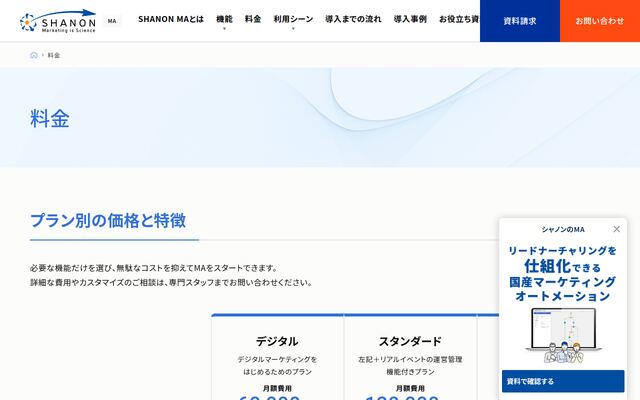Click the home icon in breadcrumb
This screenshot has height=400, width=640.
[x=34, y=55]
